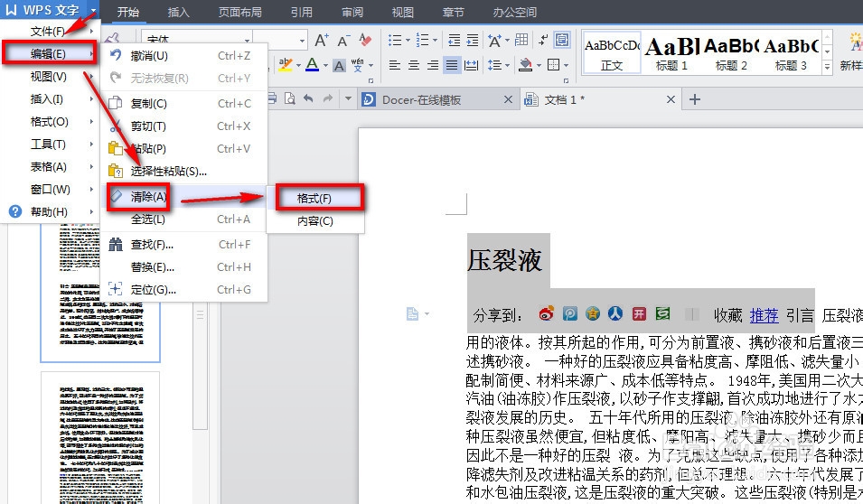The width and height of the screenshot is (863, 504).
Task: Click the 推荐 link in the document
Action: 764,315
